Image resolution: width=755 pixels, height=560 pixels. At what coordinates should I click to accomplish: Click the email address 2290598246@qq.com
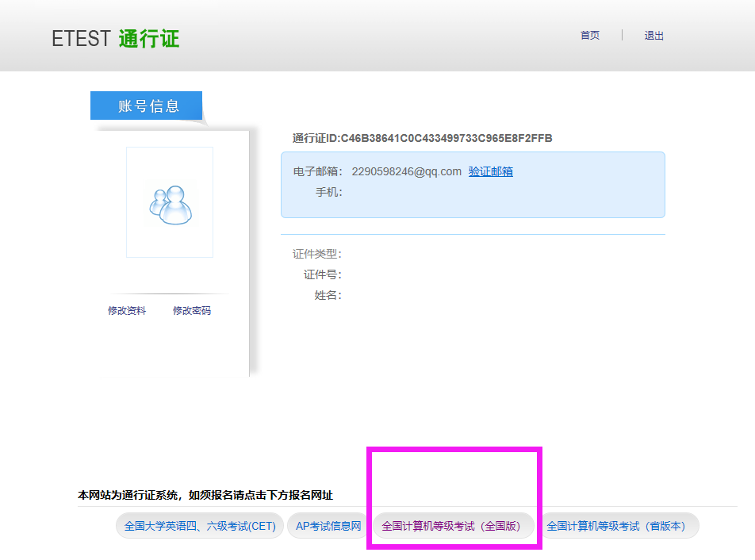[x=406, y=171]
